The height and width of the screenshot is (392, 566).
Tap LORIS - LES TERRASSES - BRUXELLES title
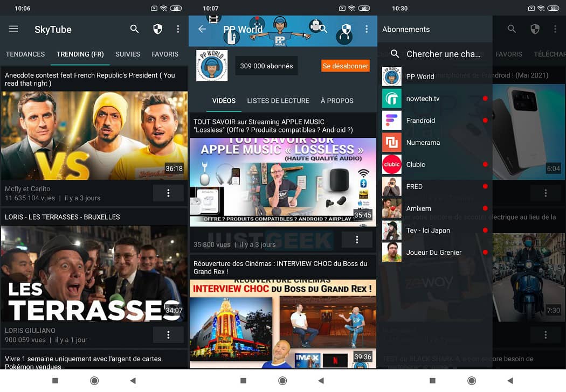(63, 217)
